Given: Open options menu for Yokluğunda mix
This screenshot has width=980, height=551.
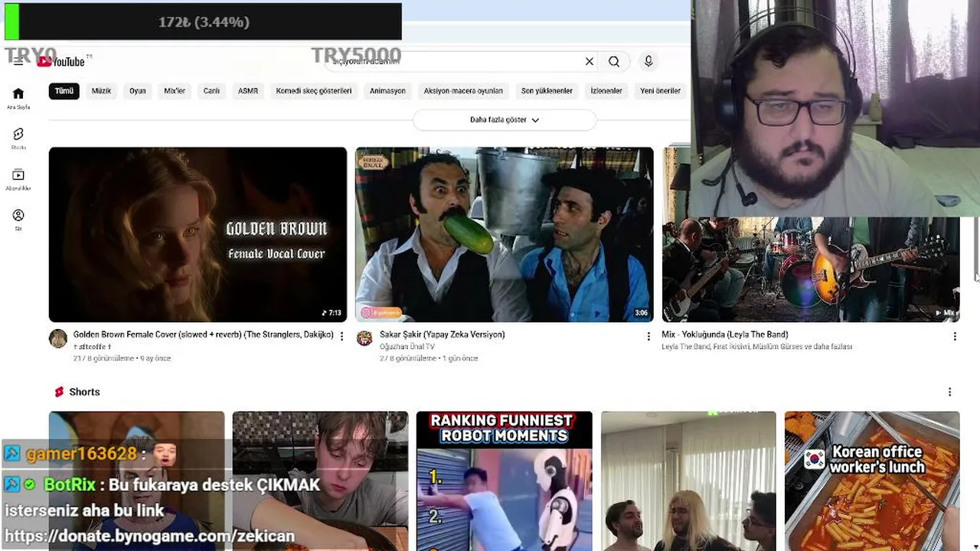Looking at the screenshot, I should click(x=955, y=336).
